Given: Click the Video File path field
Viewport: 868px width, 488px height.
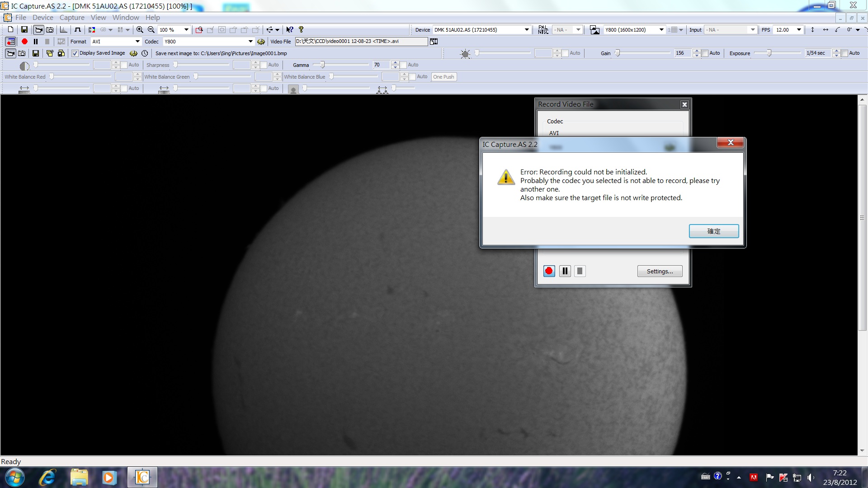Looking at the screenshot, I should 361,42.
